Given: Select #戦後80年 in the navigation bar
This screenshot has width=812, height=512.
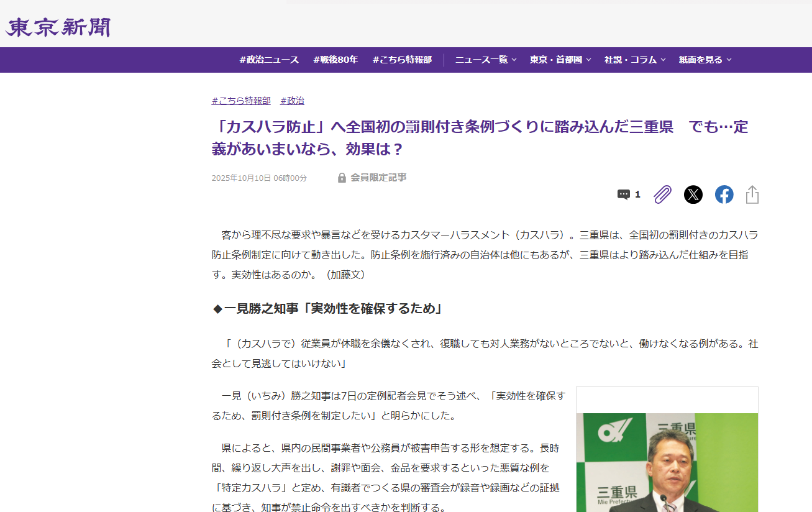Looking at the screenshot, I should (335, 60).
